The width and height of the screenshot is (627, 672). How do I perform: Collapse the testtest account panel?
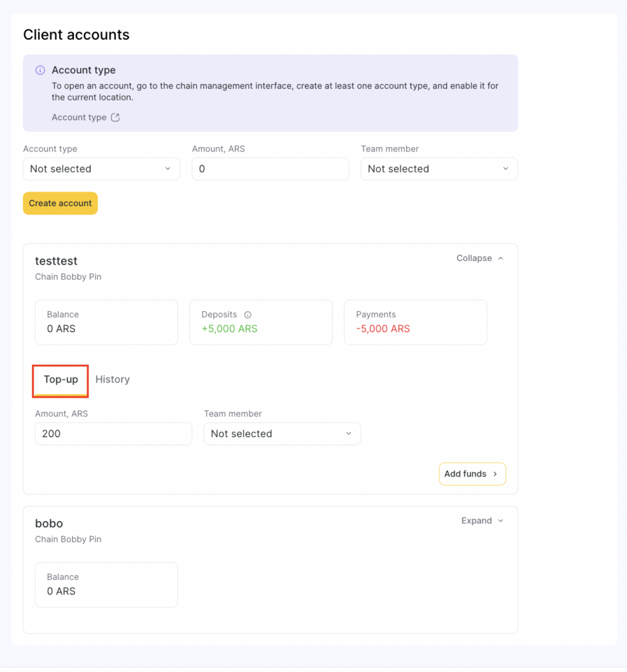point(480,259)
